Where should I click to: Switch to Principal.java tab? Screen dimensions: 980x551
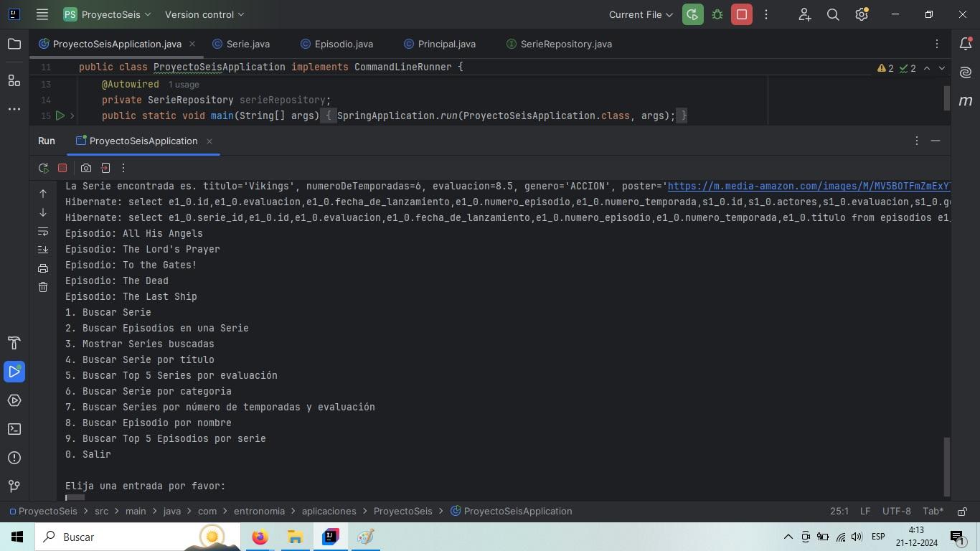click(x=440, y=44)
